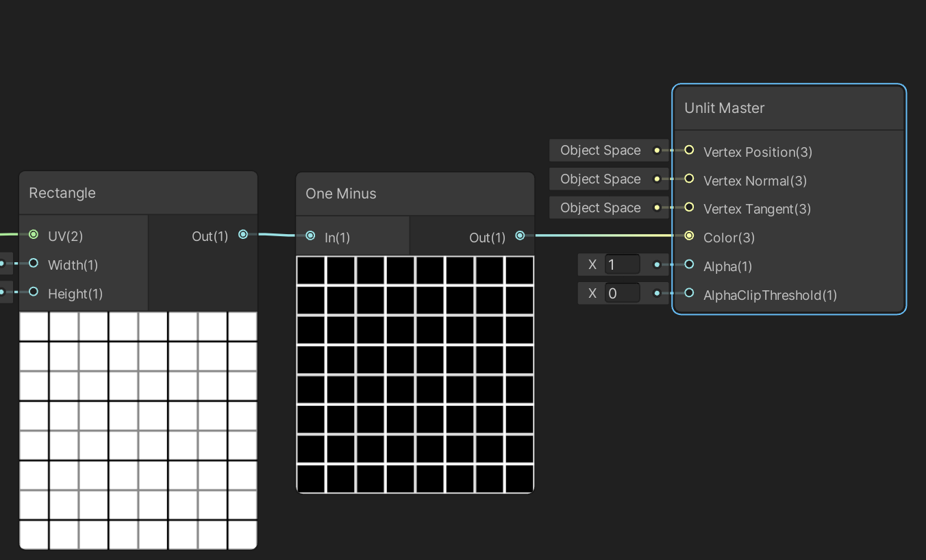The height and width of the screenshot is (560, 926).
Task: Click the Height(1) label on Rectangle node
Action: (x=75, y=294)
